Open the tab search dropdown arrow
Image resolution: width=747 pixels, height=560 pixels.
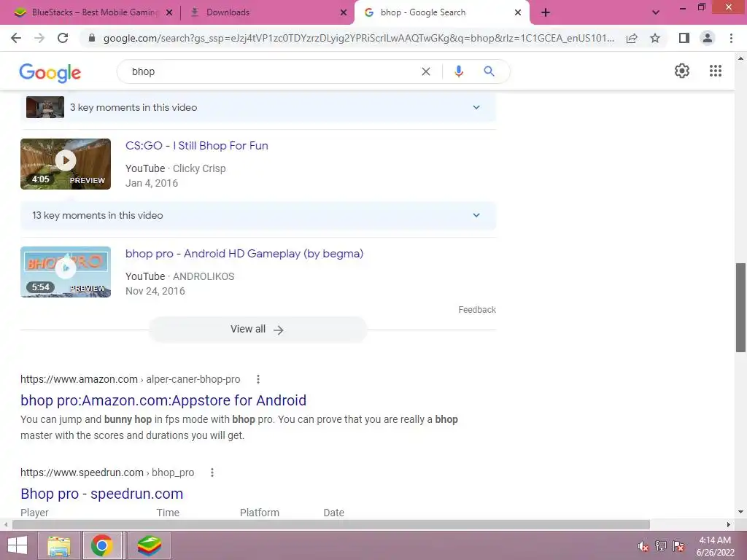656,12
